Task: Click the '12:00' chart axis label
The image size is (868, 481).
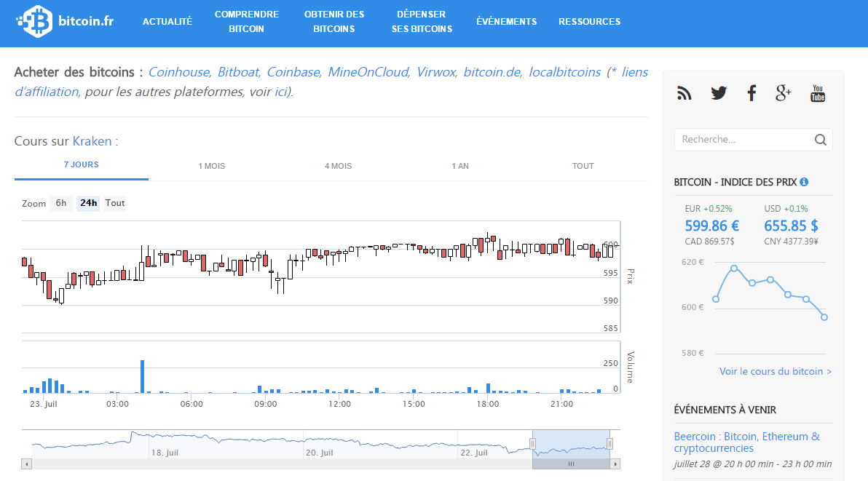Action: (340, 404)
